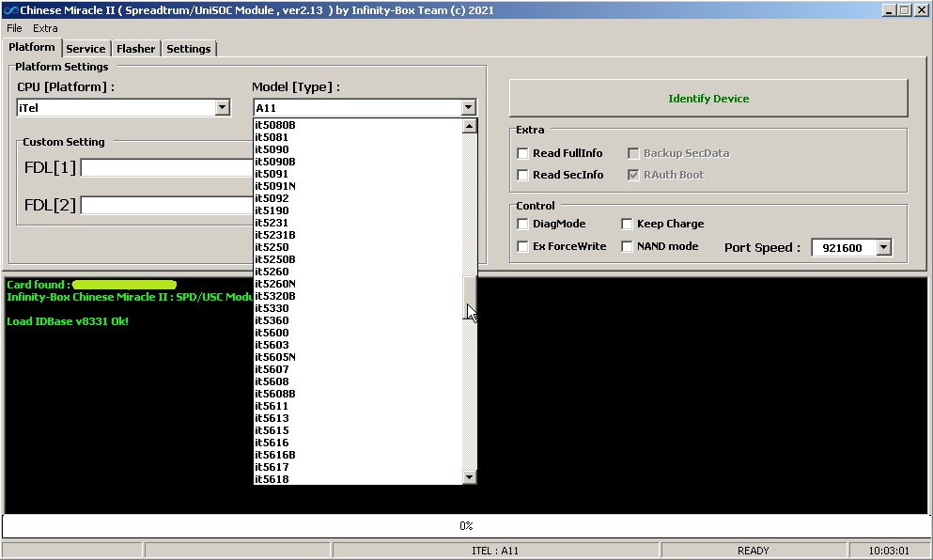Collapse the Model Type dropdown arrow
Viewport: 933px width, 560px height.
(468, 108)
